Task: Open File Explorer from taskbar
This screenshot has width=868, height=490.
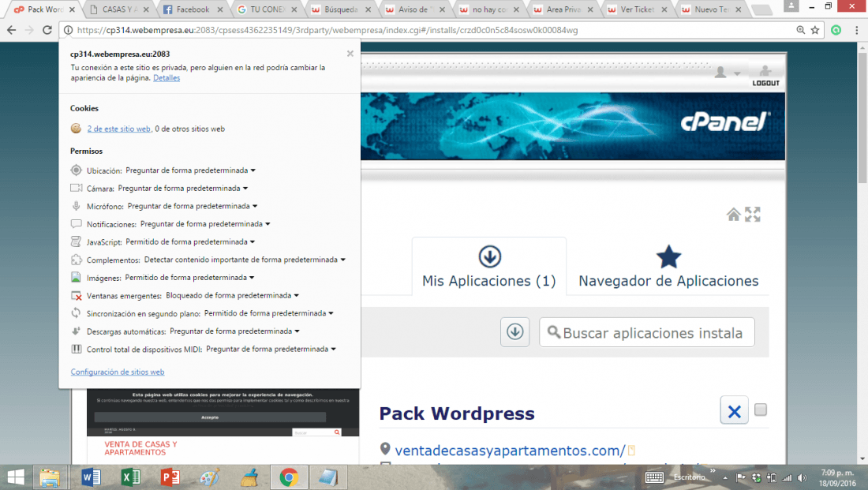Action: (x=50, y=477)
